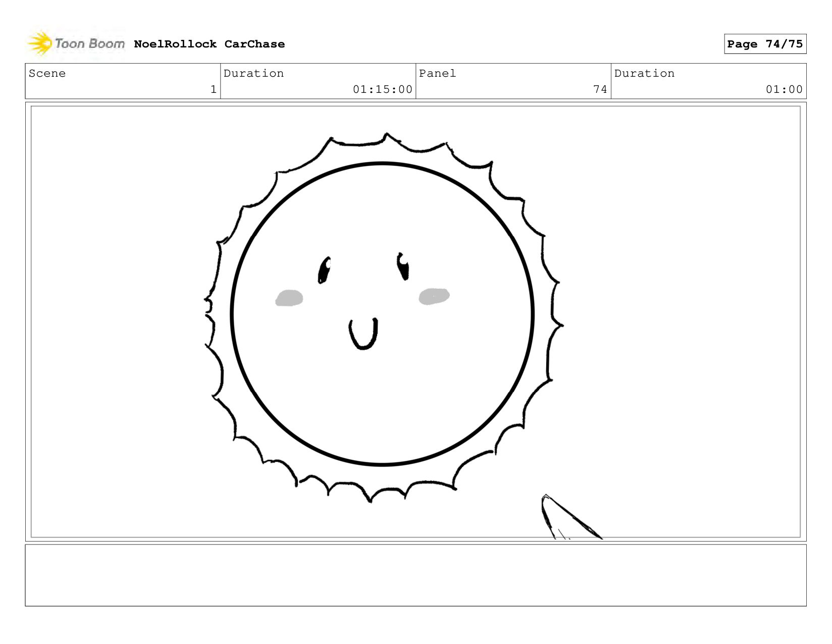The width and height of the screenshot is (832, 644).
Task: Click the 'Scene' header label
Action: click(x=47, y=73)
